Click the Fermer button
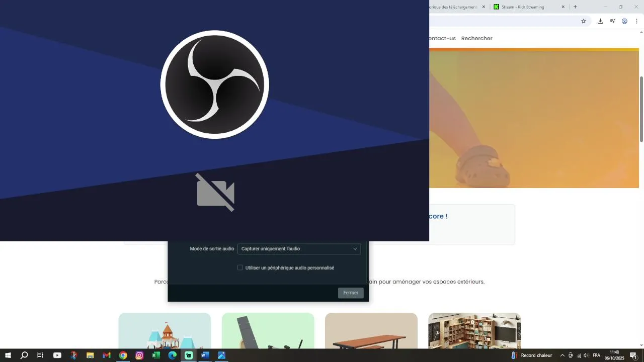Image resolution: width=644 pixels, height=362 pixels. tap(351, 293)
